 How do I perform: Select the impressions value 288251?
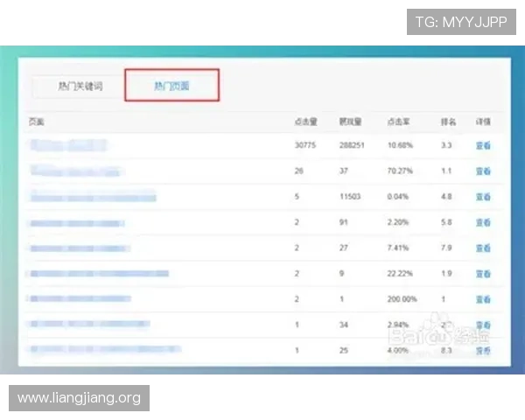click(x=352, y=145)
